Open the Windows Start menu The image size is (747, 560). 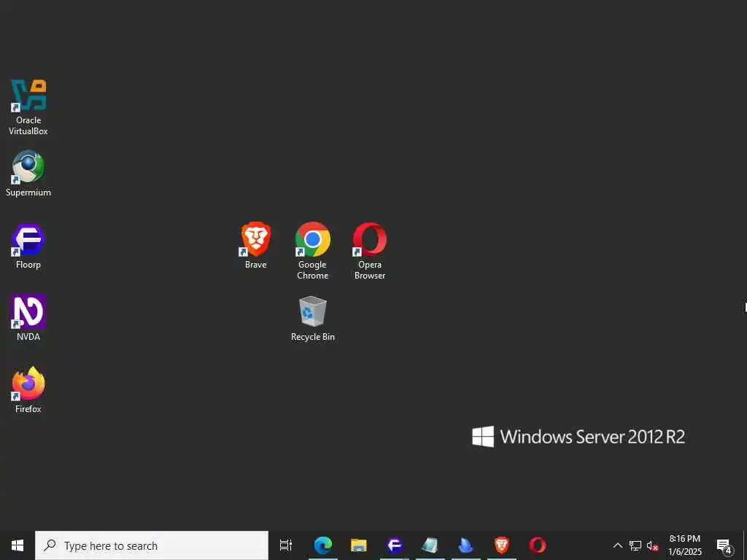point(18,545)
